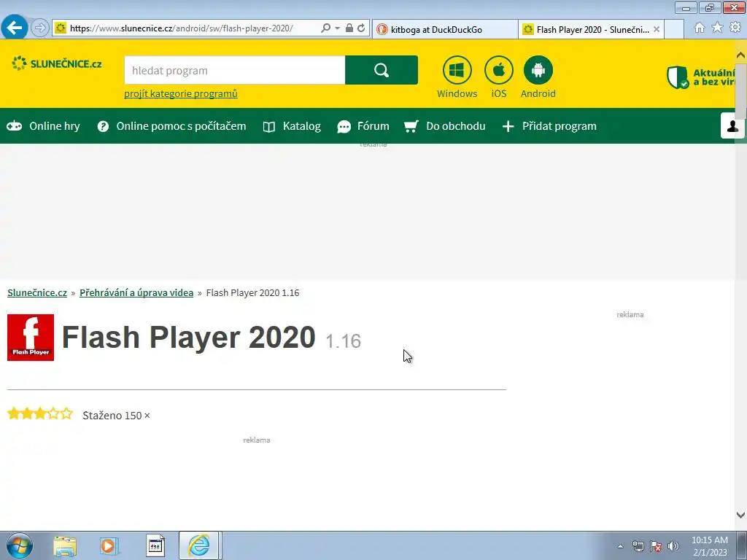Open Katalog menu item

pos(292,126)
